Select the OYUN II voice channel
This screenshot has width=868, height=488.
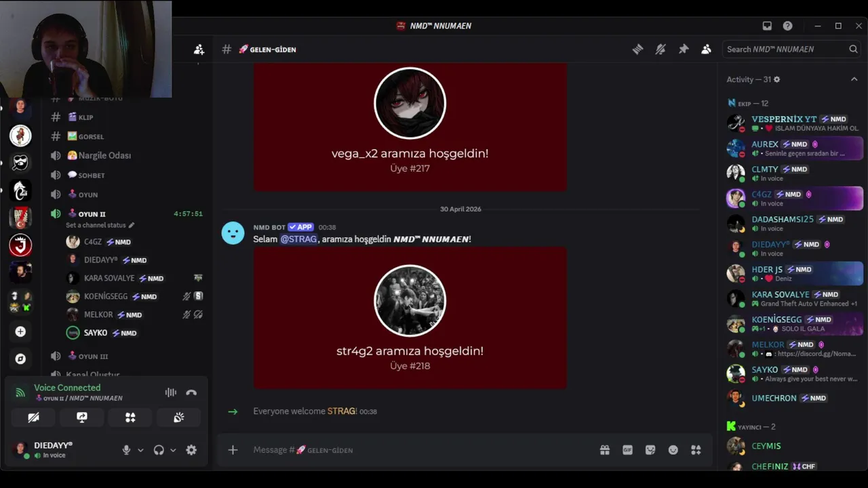[x=126, y=213]
